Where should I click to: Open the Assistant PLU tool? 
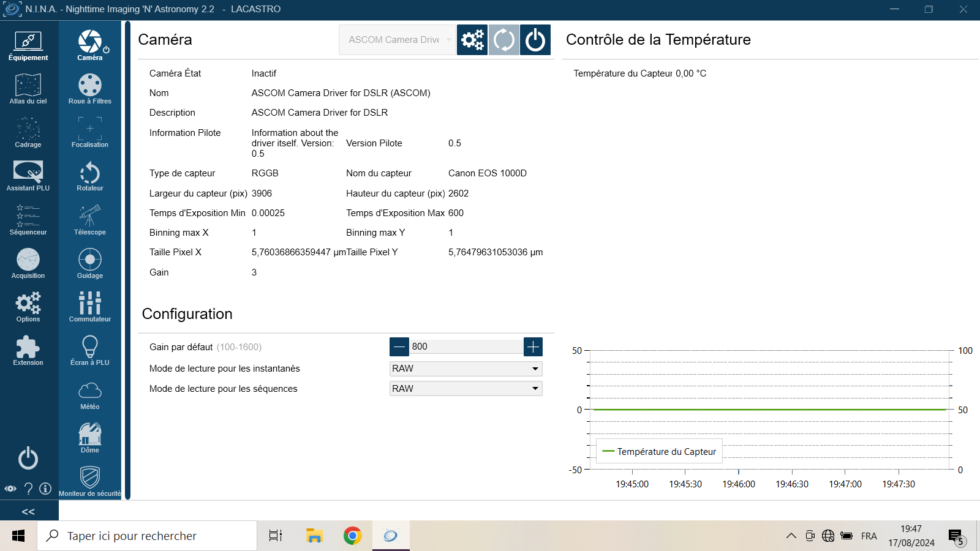pyautogui.click(x=28, y=176)
